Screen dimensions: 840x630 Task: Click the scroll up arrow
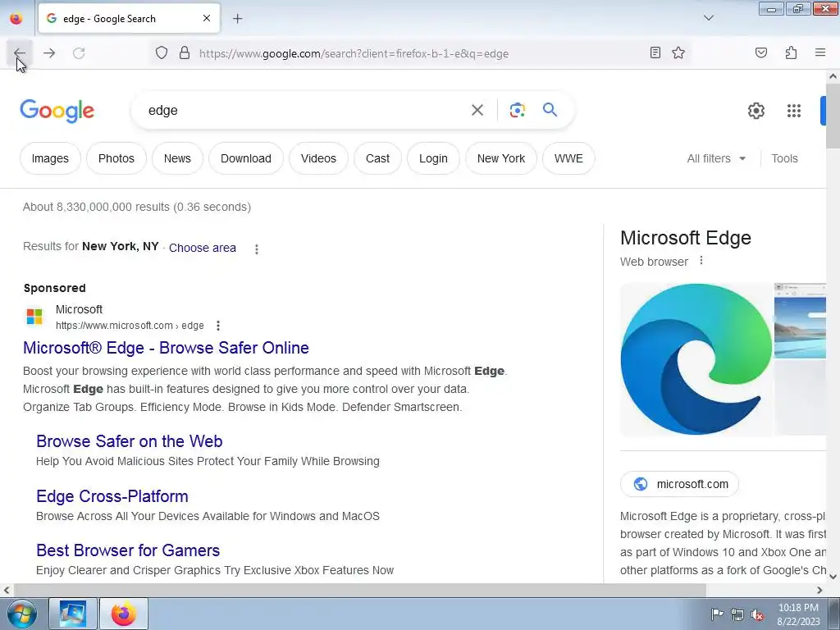pyautogui.click(x=833, y=76)
